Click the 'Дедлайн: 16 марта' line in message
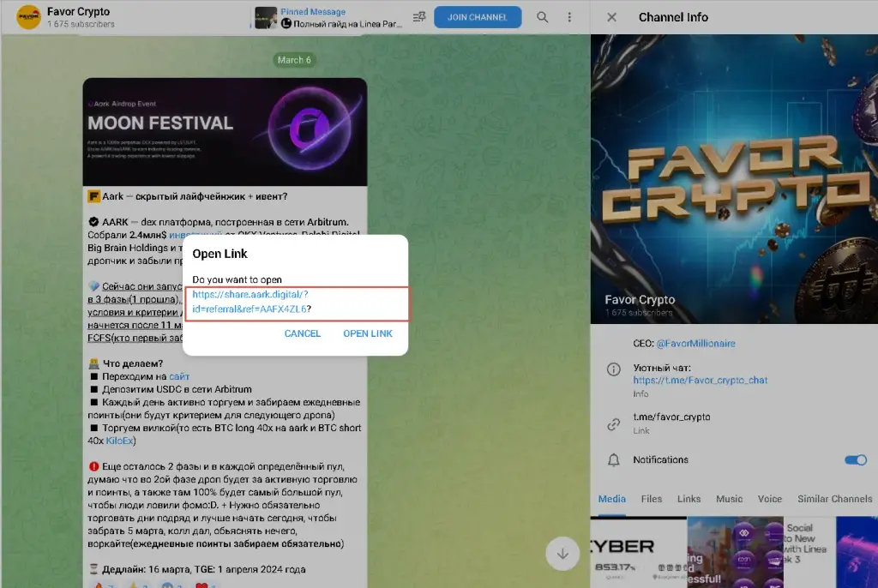 pyautogui.click(x=197, y=569)
